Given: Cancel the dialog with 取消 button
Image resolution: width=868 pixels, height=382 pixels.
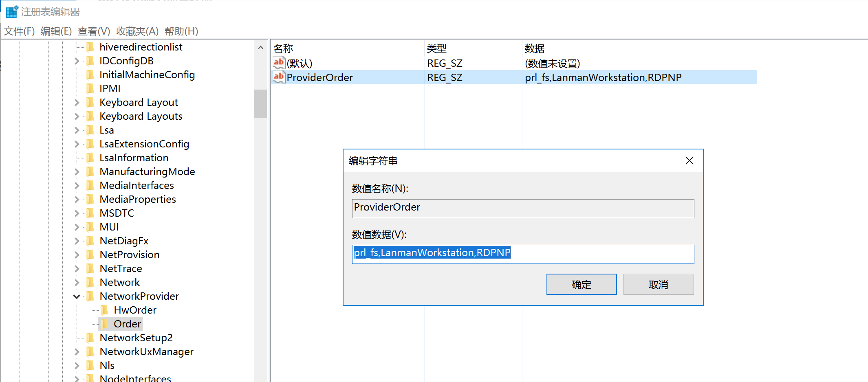Looking at the screenshot, I should pos(658,284).
